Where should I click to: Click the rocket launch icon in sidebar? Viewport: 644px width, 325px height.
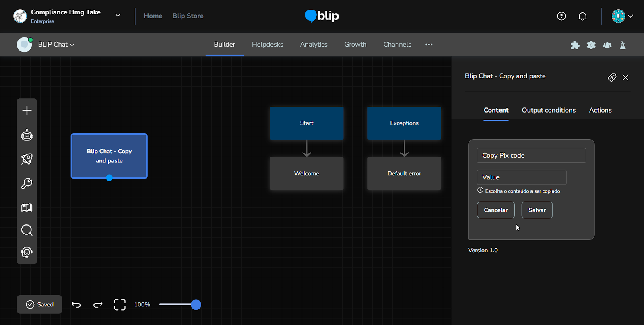pyautogui.click(x=27, y=159)
